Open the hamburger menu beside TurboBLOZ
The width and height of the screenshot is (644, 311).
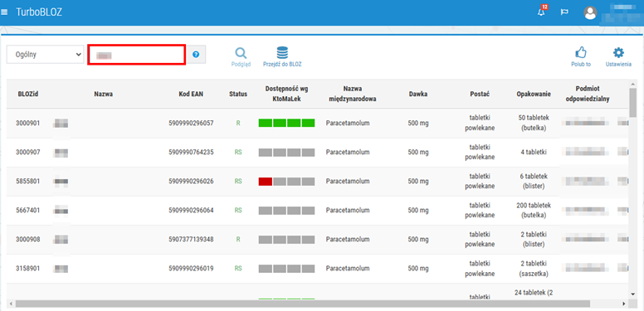coord(4,12)
